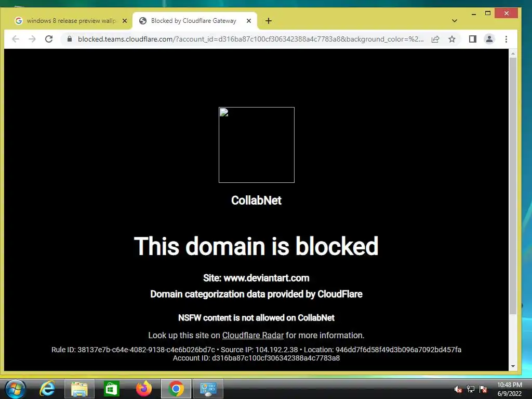This screenshot has width=532, height=399.
Task: Switch to windows 8 release preview tab
Action: 71,21
